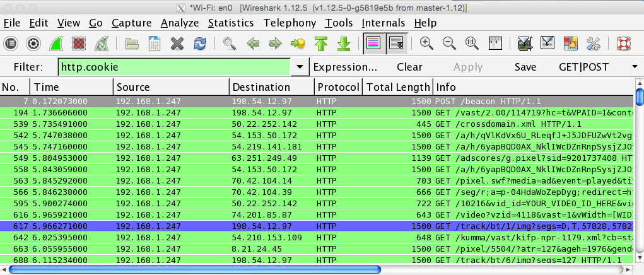
Task: Click the filter field containing http.cookie
Action: [174, 67]
